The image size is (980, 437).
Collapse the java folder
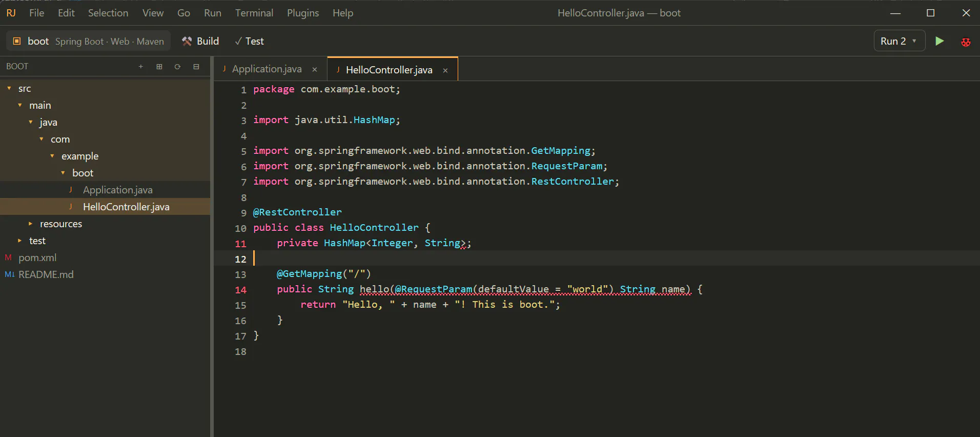[x=31, y=122]
